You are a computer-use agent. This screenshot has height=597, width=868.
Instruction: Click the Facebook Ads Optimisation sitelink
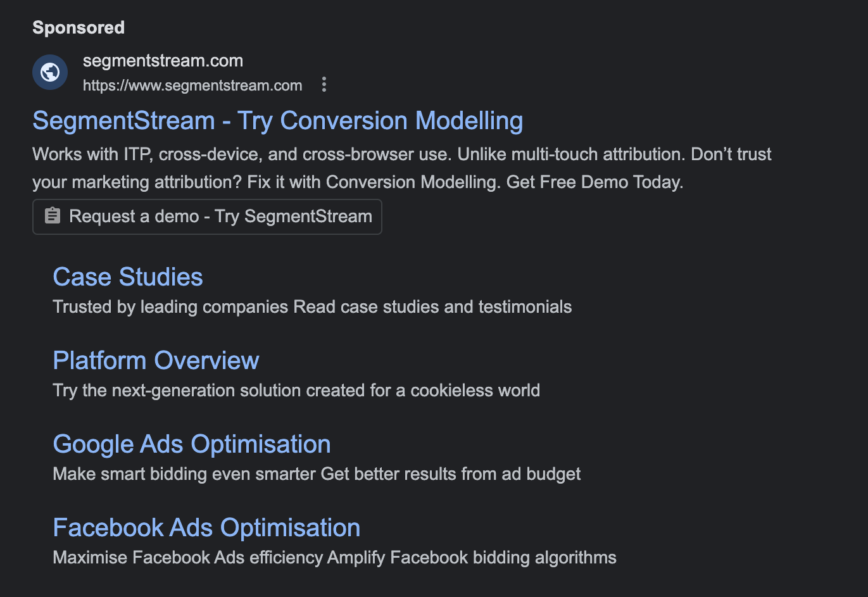pyautogui.click(x=206, y=527)
